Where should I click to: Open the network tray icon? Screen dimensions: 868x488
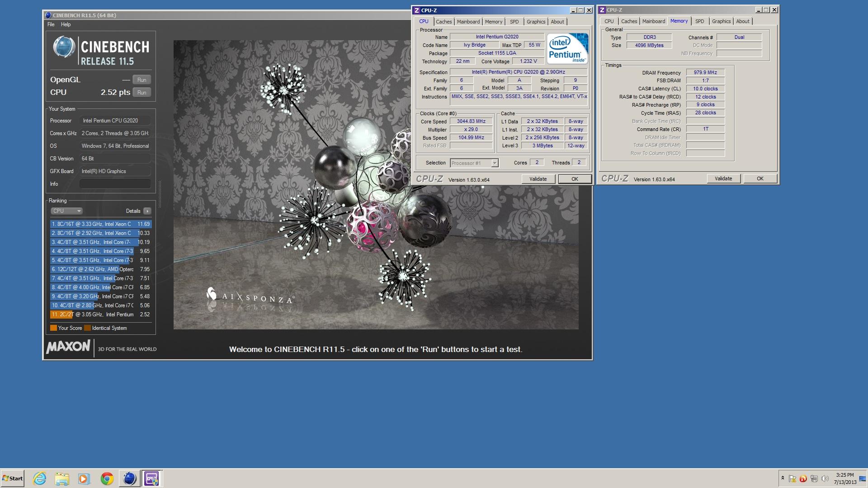coord(814,479)
